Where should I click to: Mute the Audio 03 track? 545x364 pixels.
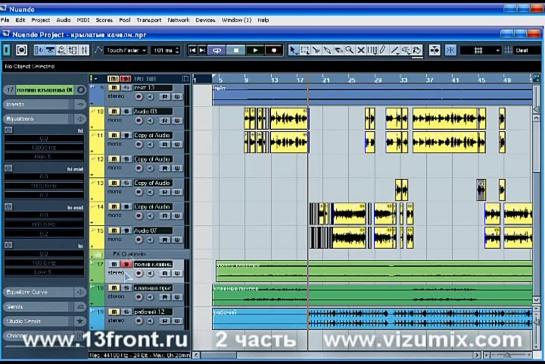click(114, 111)
